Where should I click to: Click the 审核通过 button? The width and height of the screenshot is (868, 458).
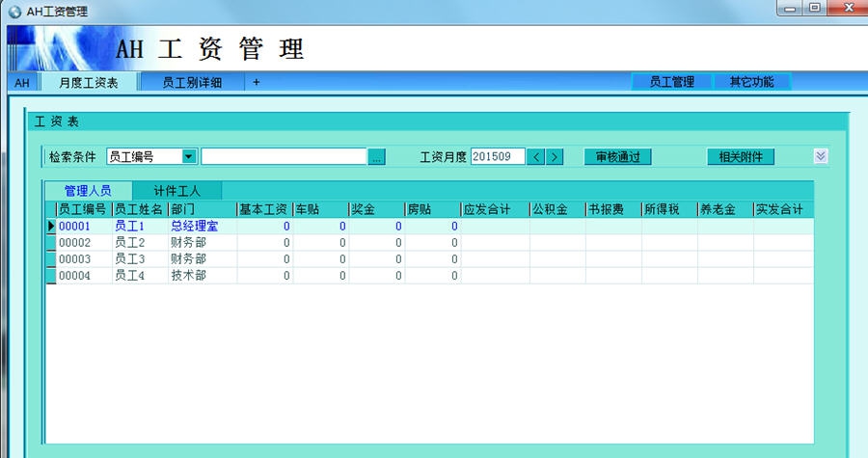tap(618, 157)
